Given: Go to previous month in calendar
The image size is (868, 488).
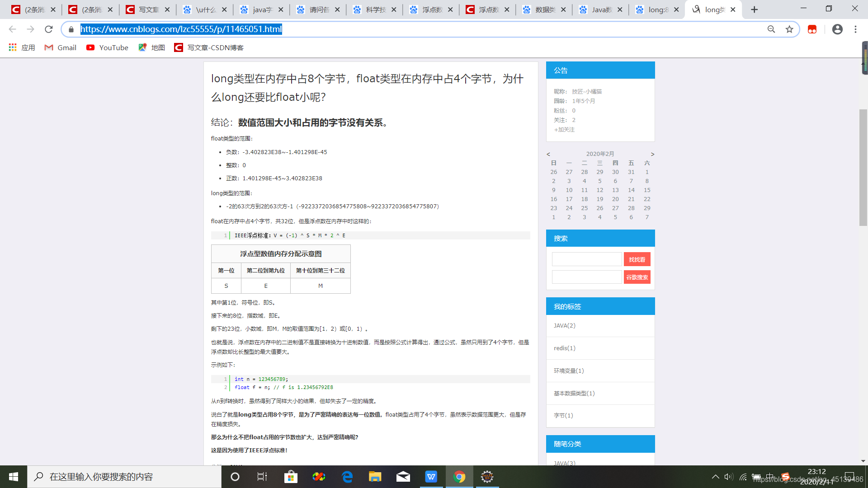Looking at the screenshot, I should (x=548, y=154).
